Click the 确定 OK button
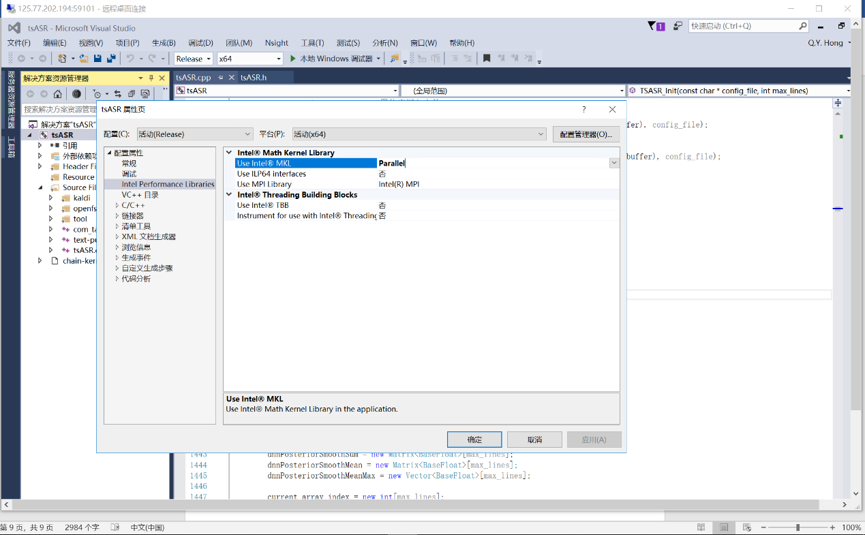Screen dimensions: 865x535 tap(474, 440)
